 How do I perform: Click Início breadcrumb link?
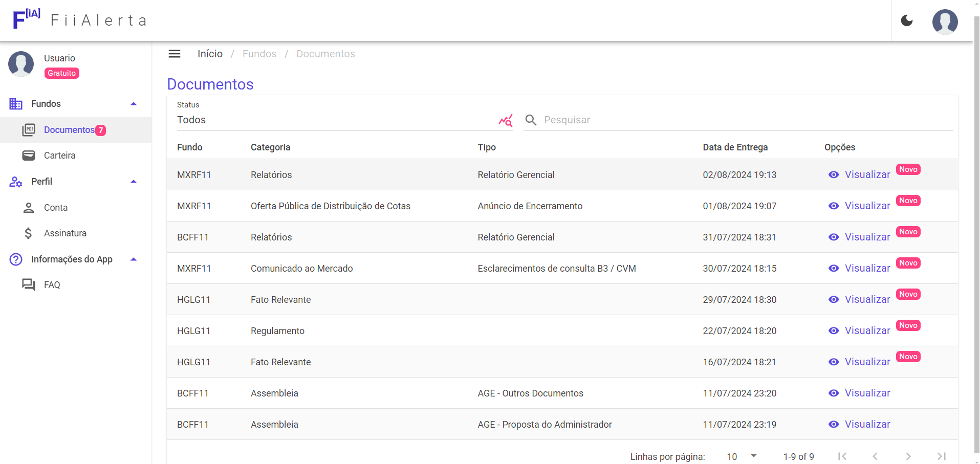210,54
